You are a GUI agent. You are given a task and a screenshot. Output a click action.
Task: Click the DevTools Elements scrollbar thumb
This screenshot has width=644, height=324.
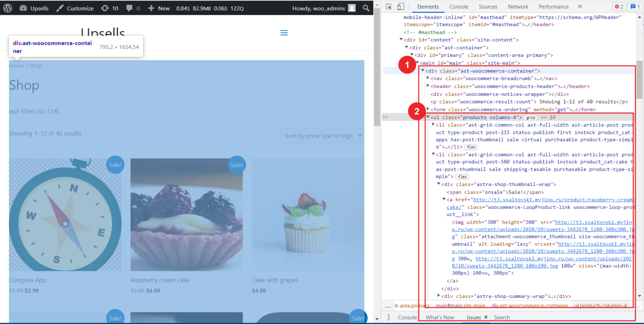pyautogui.click(x=640, y=80)
